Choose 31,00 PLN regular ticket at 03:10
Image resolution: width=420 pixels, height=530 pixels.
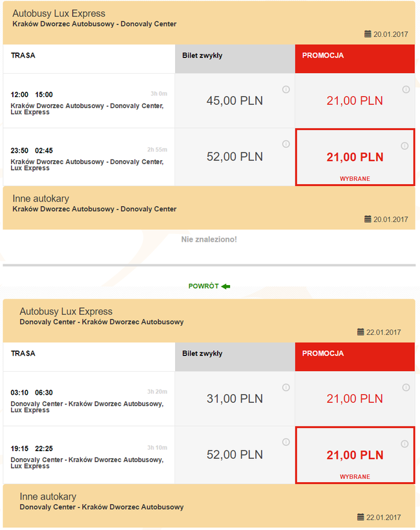tap(235, 399)
